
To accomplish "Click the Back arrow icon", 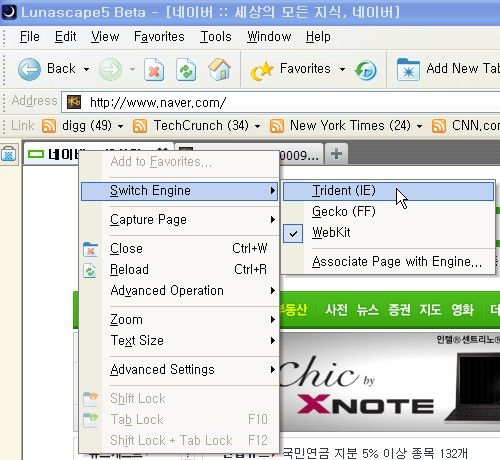I will coord(29,69).
